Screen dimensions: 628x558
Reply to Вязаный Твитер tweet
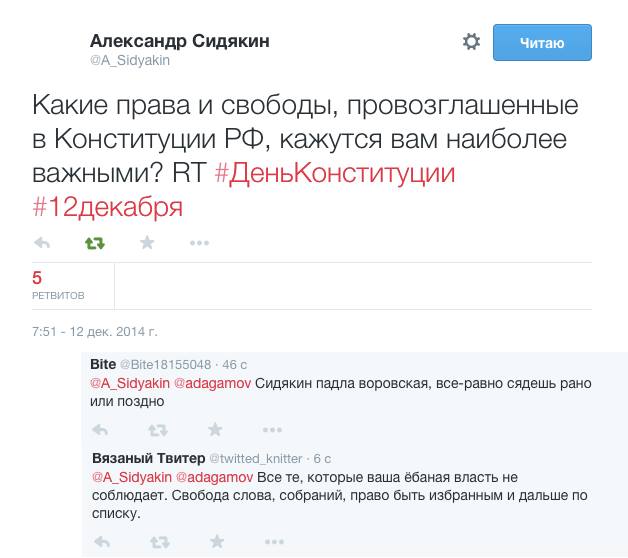coord(102,542)
